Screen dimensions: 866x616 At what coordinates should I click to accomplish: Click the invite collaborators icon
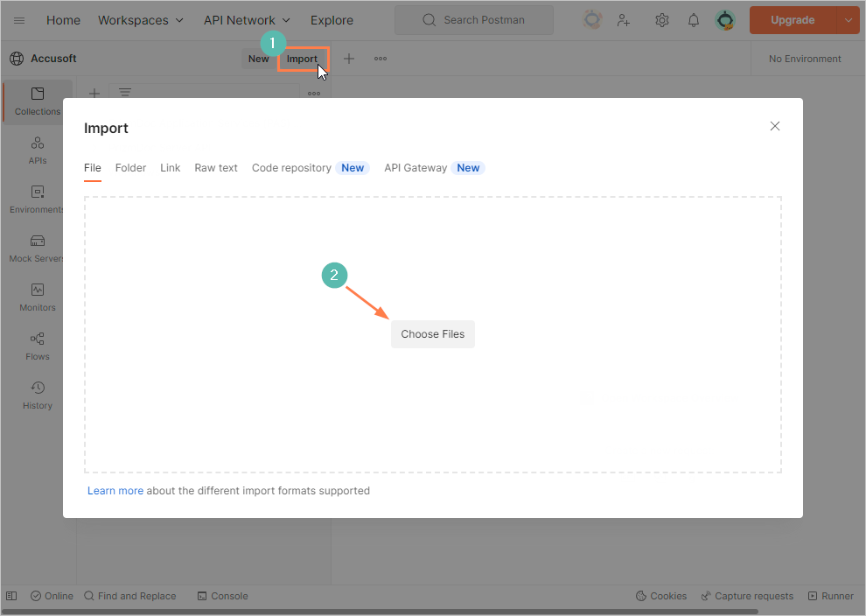click(x=624, y=20)
